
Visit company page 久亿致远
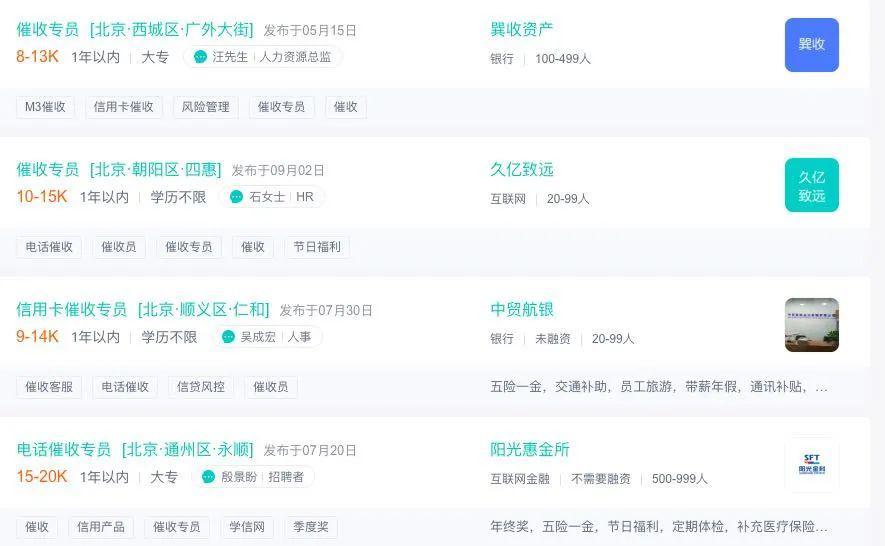click(x=522, y=169)
